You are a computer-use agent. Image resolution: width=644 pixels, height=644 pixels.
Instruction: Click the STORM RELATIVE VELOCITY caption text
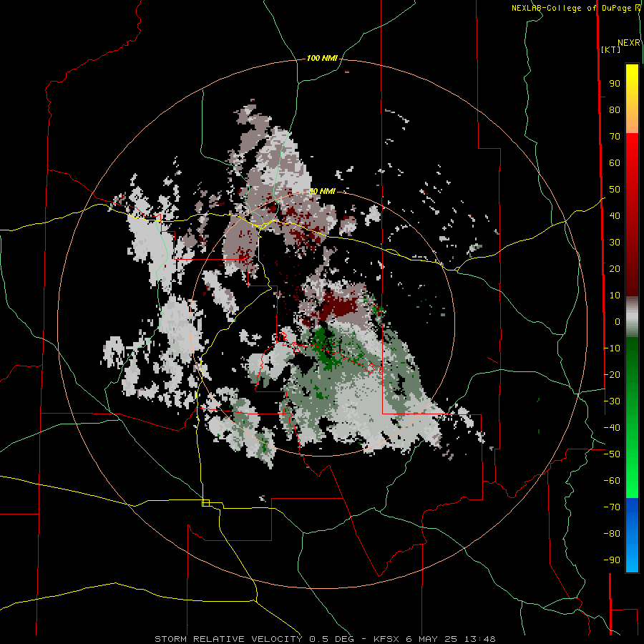coord(228,639)
